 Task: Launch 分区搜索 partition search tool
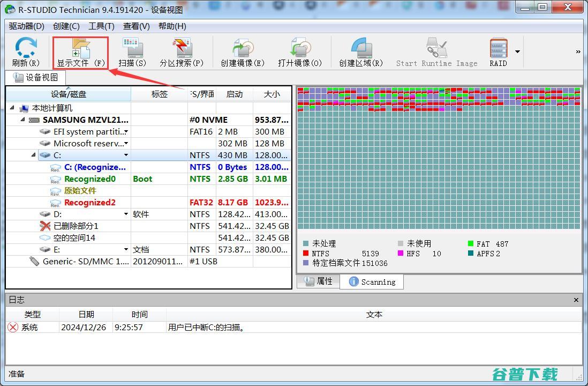coord(182,51)
